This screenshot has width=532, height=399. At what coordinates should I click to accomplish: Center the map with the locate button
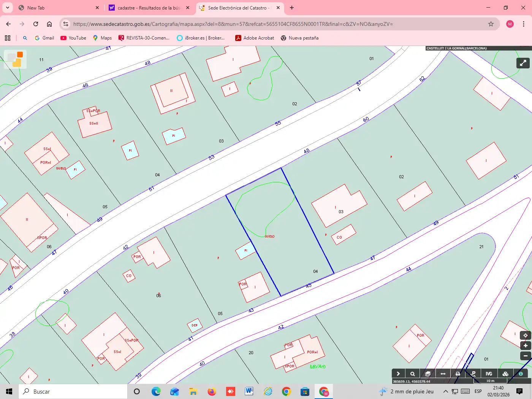tap(525, 336)
